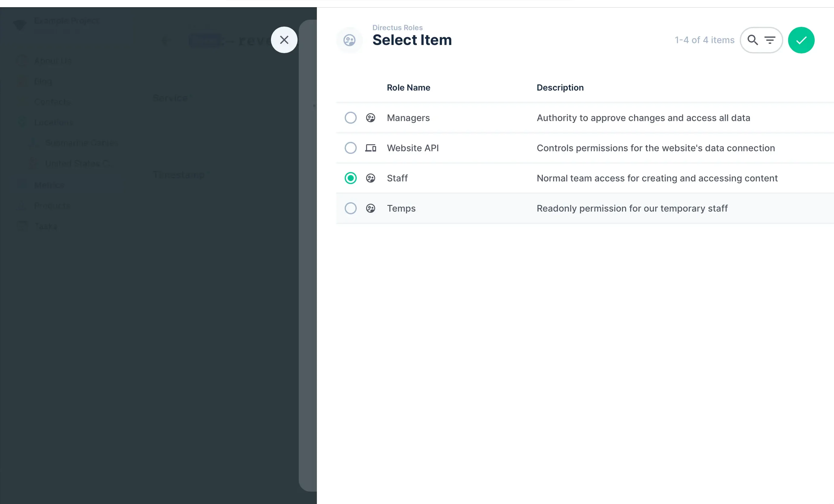
Task: Click the Directus Roles header icon
Action: [x=349, y=40]
